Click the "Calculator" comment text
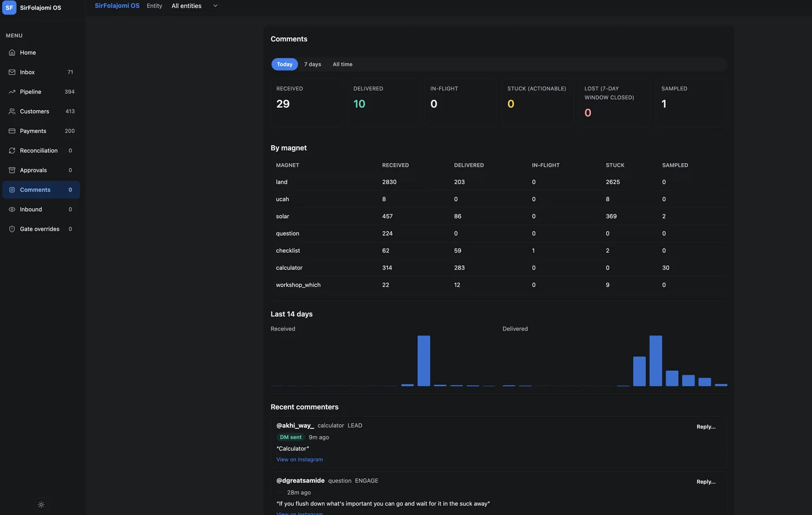The height and width of the screenshot is (515, 812). 293,449
